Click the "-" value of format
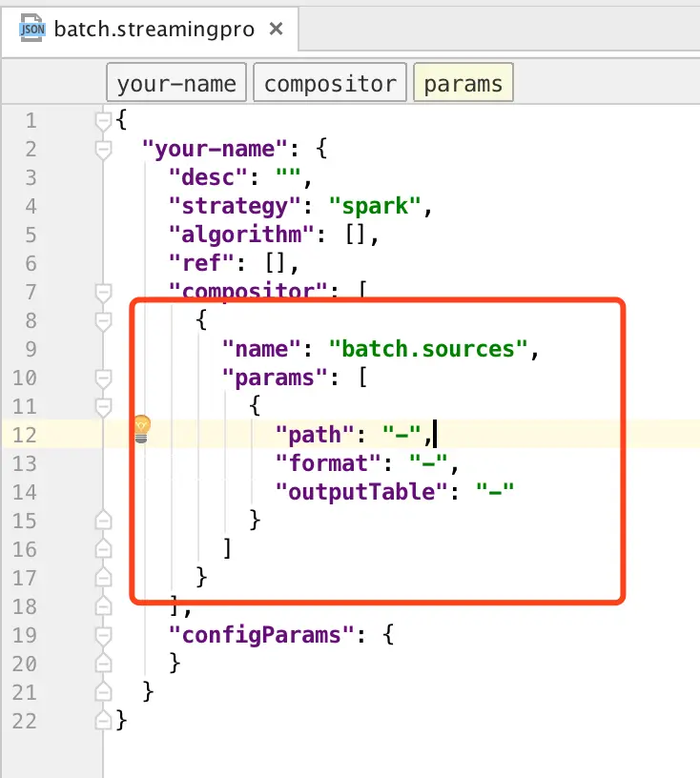 click(x=428, y=463)
